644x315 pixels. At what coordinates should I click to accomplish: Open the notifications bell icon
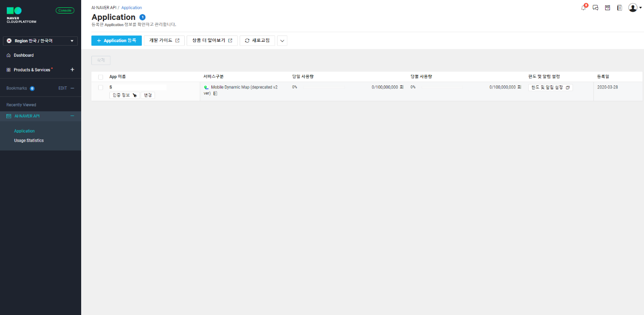[x=584, y=8]
